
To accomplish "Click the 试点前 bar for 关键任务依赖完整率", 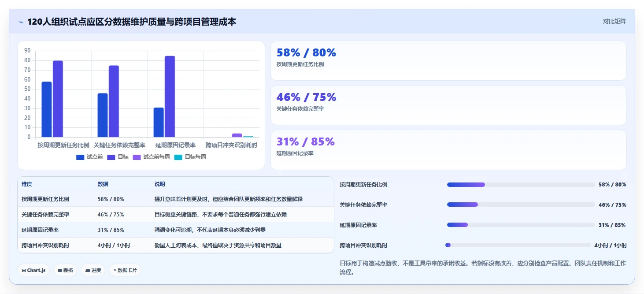I will click(x=103, y=115).
